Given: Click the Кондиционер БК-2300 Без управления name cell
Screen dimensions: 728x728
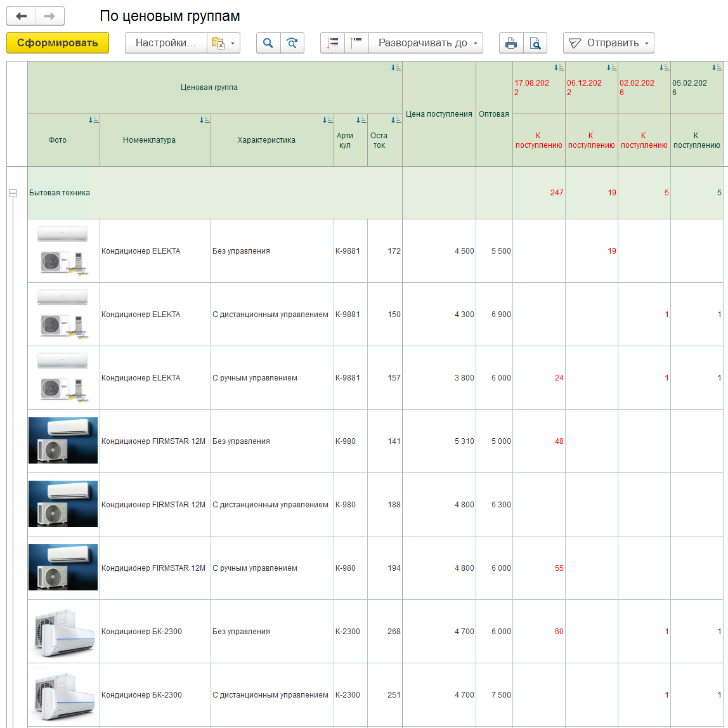Looking at the screenshot, I should click(x=155, y=632).
